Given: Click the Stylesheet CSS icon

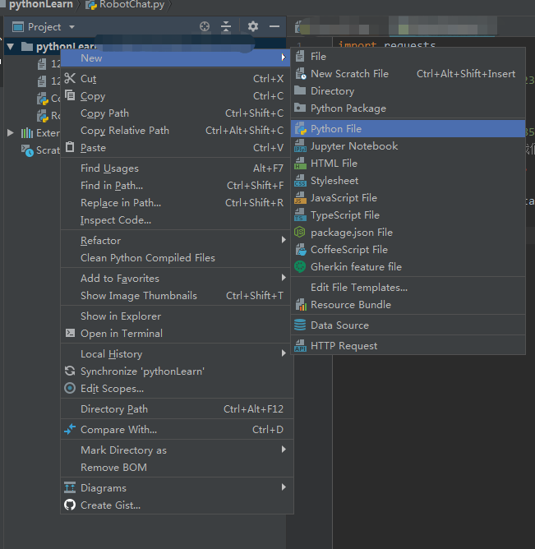Looking at the screenshot, I should pyautogui.click(x=300, y=181).
